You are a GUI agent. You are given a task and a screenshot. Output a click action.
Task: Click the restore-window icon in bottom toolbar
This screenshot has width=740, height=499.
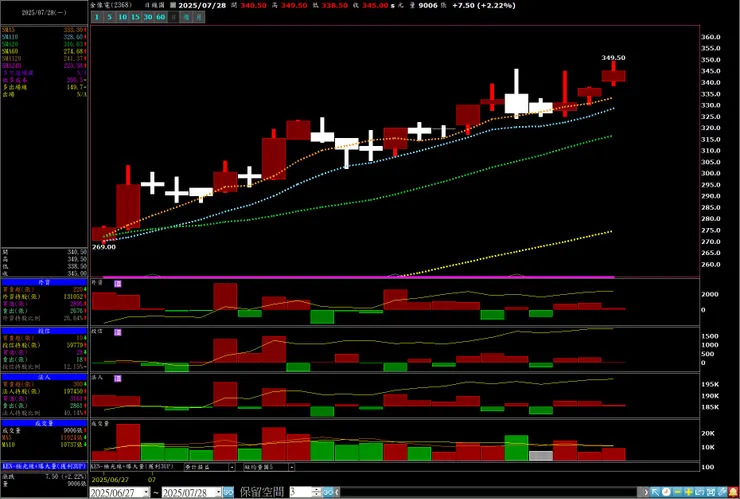coord(700,492)
